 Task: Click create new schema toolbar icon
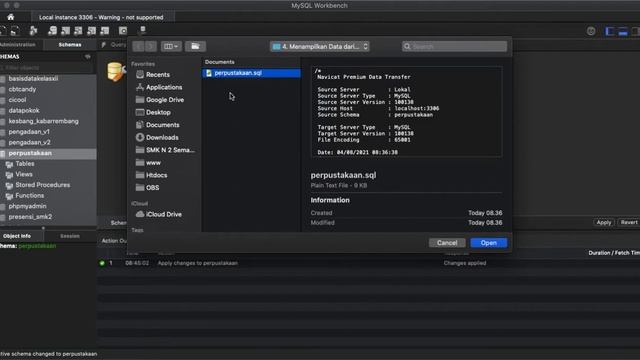pos(52,31)
